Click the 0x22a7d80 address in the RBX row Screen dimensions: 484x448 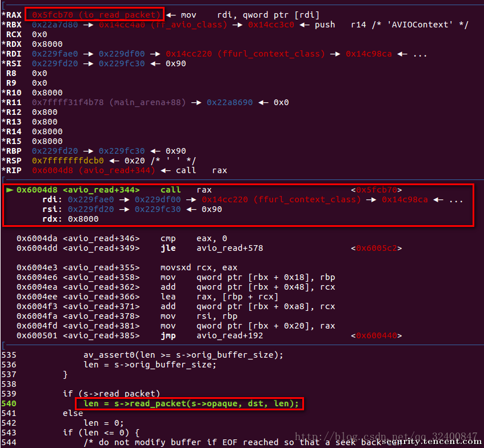55,25
